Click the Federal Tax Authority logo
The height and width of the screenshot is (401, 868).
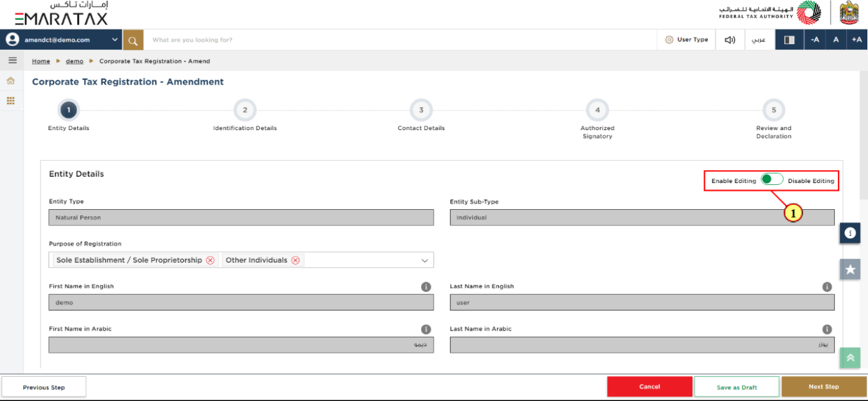point(770,12)
